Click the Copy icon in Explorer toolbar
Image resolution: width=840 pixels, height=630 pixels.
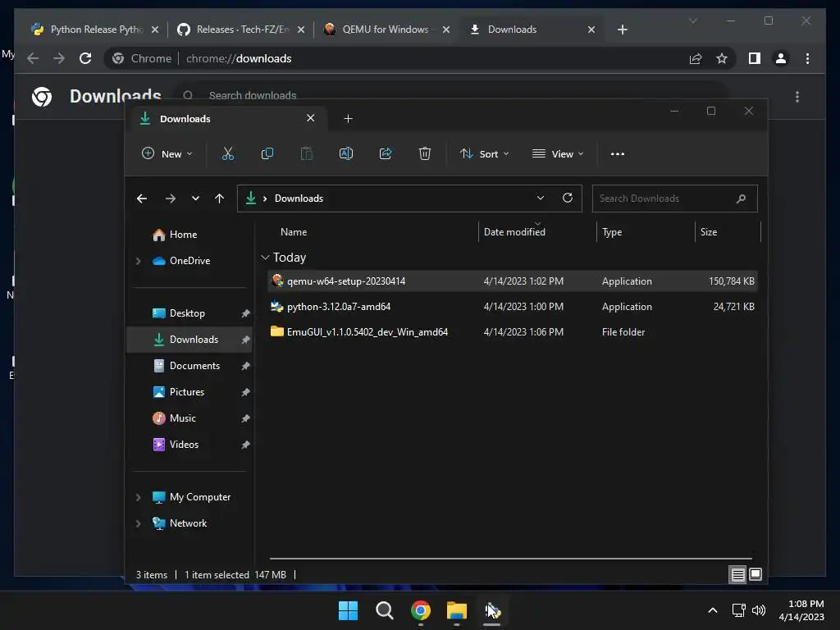point(267,153)
